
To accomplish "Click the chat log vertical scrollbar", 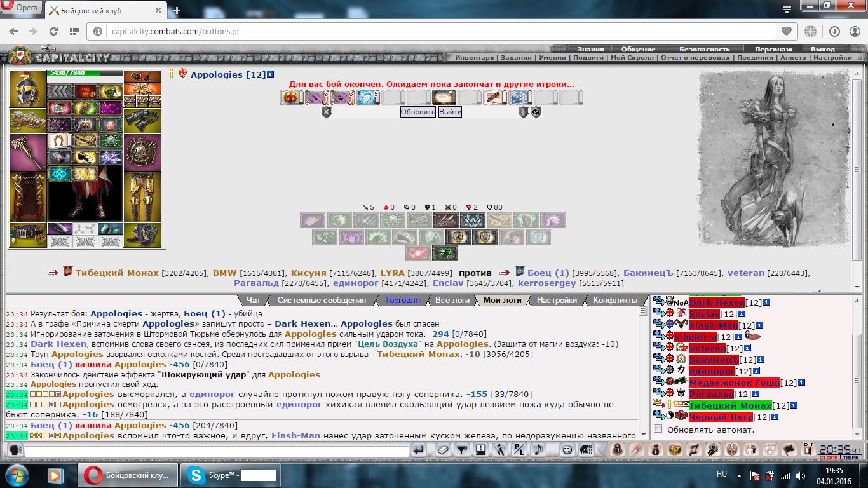I will click(643, 374).
